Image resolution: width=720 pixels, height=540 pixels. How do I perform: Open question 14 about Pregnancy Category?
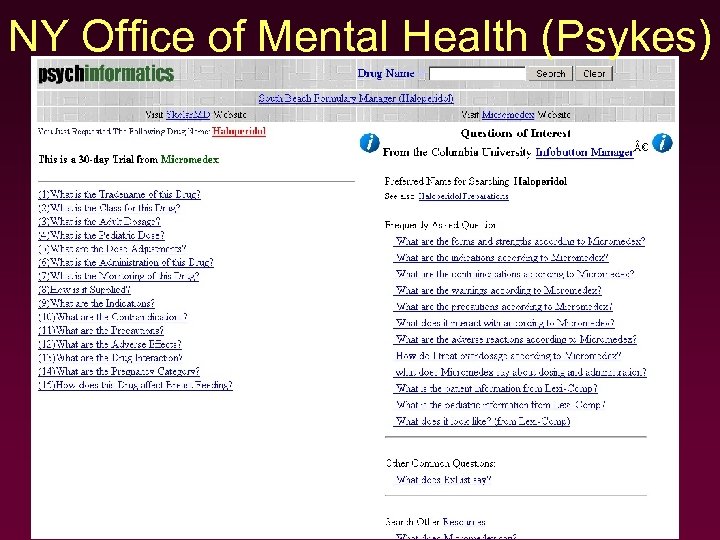[119, 371]
